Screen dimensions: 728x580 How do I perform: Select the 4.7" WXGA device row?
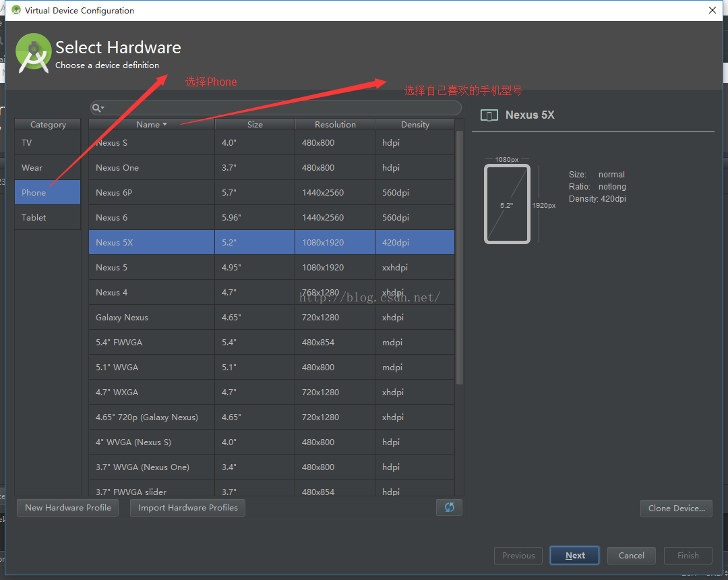click(x=272, y=392)
